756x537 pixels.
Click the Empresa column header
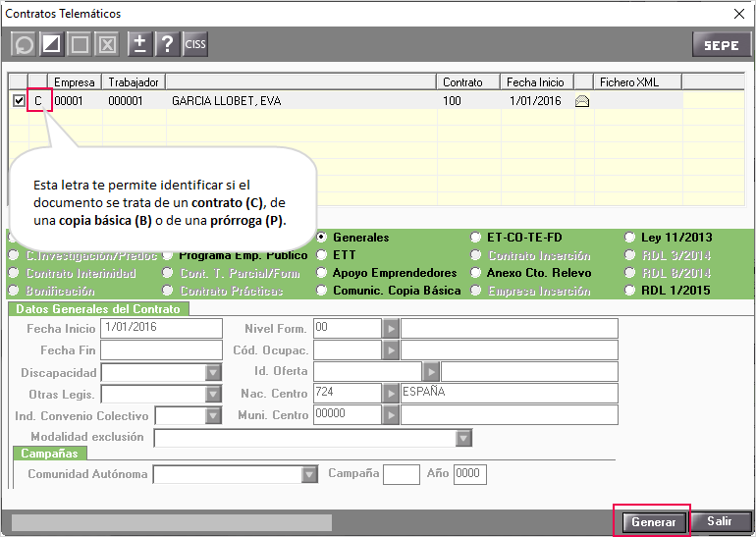click(75, 81)
